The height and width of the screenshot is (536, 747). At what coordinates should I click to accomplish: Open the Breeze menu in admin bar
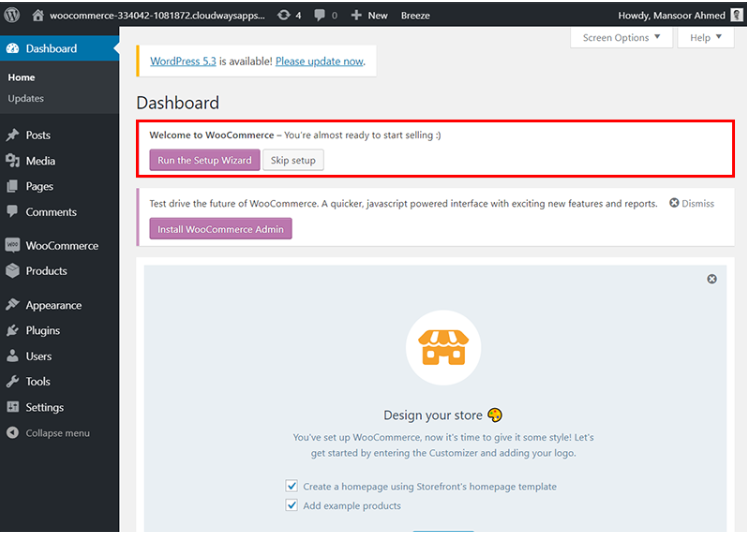tap(415, 15)
